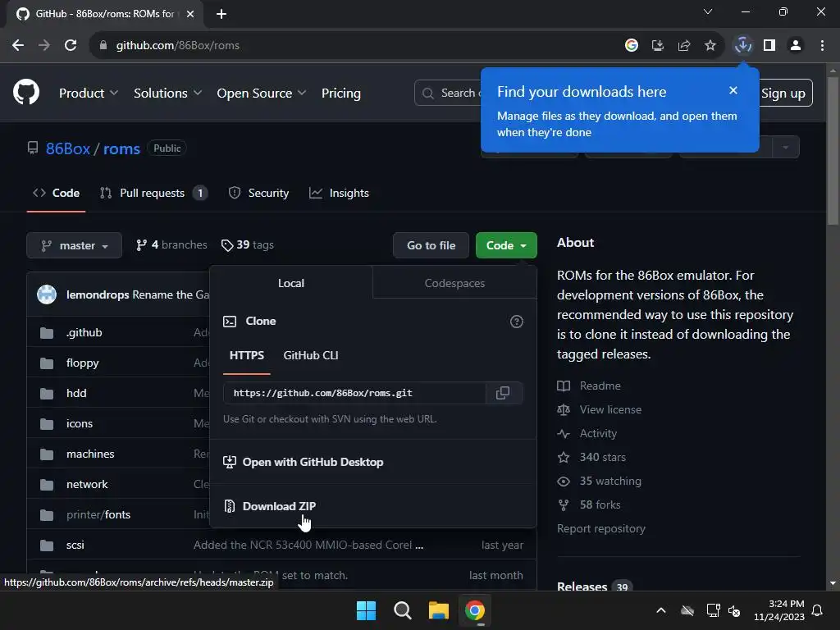Viewport: 840px width, 630px height.
Task: Select the GitHub CLI clone option
Action: [x=311, y=355]
